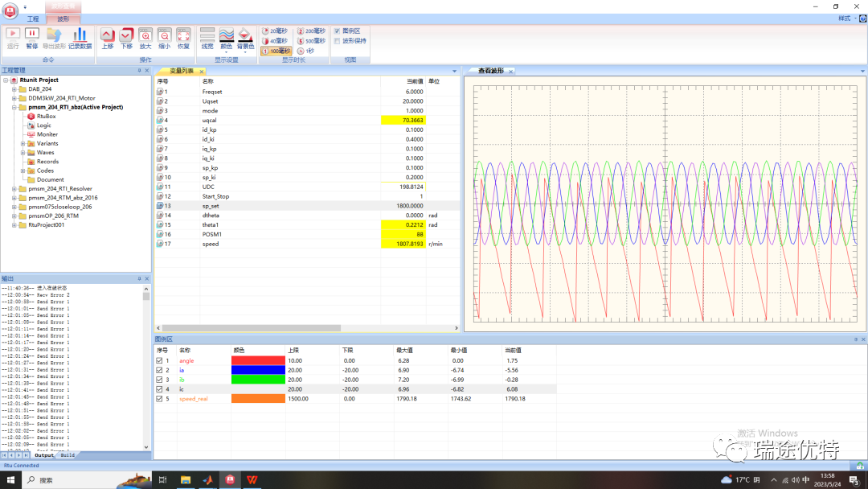868x489 pixels.
Task: Restore waveform view with 恢复 icon
Action: click(183, 35)
